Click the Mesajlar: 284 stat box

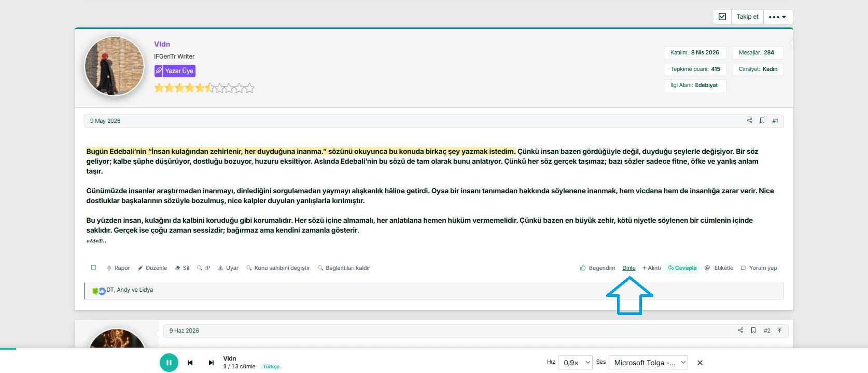pos(758,52)
